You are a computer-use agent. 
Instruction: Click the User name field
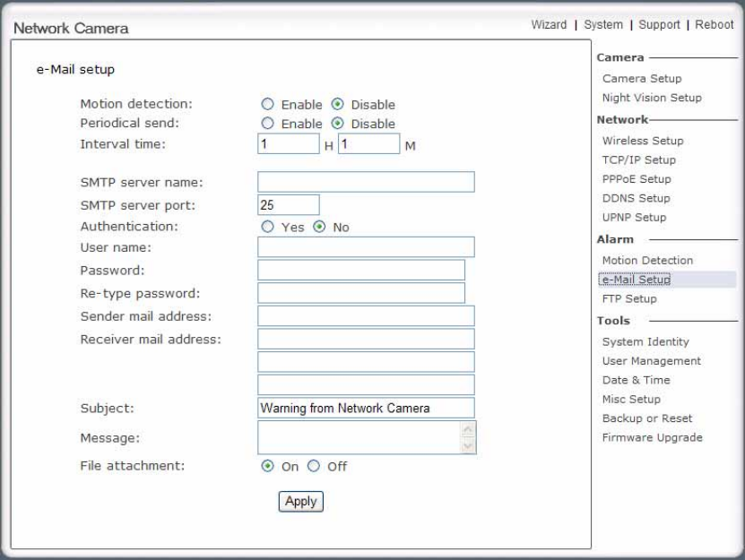(366, 247)
